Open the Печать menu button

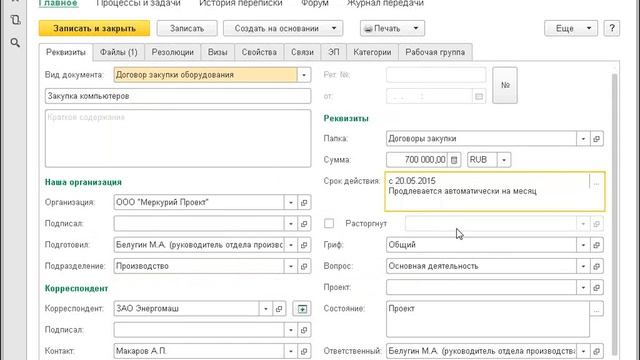[x=392, y=29]
